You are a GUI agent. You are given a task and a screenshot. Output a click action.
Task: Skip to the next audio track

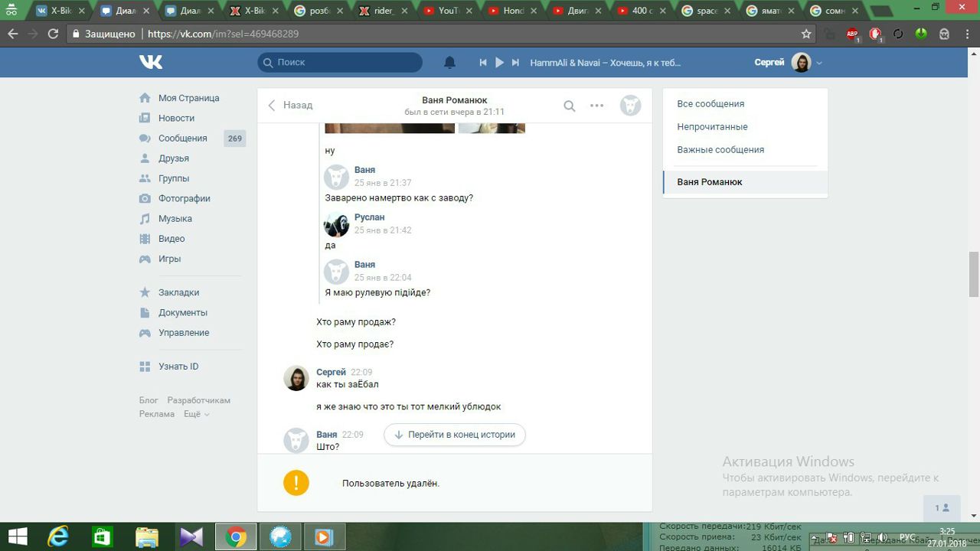tap(516, 63)
